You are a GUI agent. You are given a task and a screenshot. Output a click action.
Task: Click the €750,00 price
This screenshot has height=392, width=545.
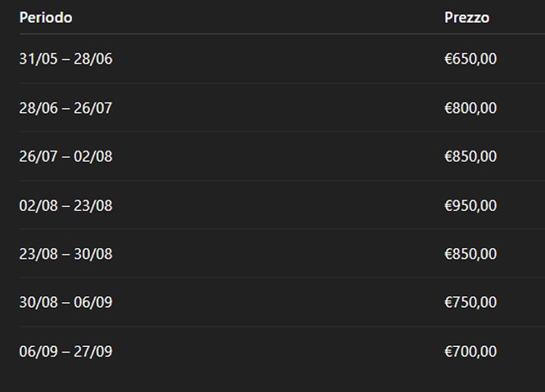470,303
